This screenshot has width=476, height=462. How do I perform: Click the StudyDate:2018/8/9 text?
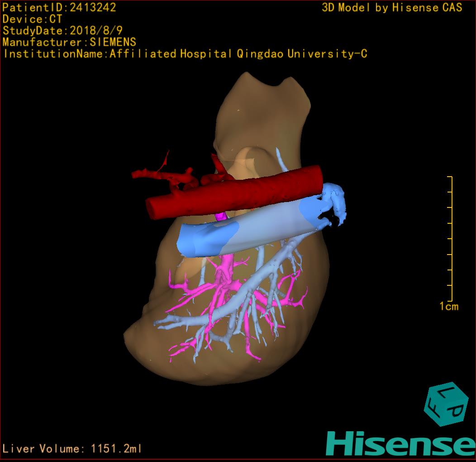tap(62, 31)
